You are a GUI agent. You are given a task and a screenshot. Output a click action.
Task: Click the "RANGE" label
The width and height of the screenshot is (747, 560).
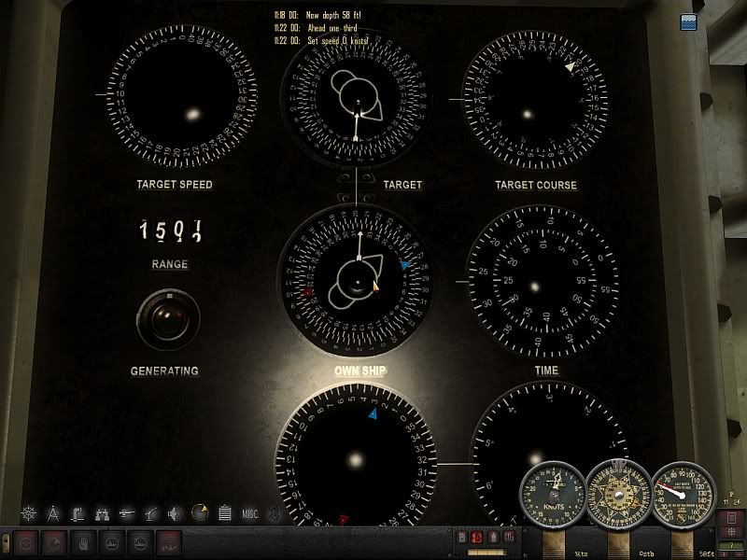(170, 264)
